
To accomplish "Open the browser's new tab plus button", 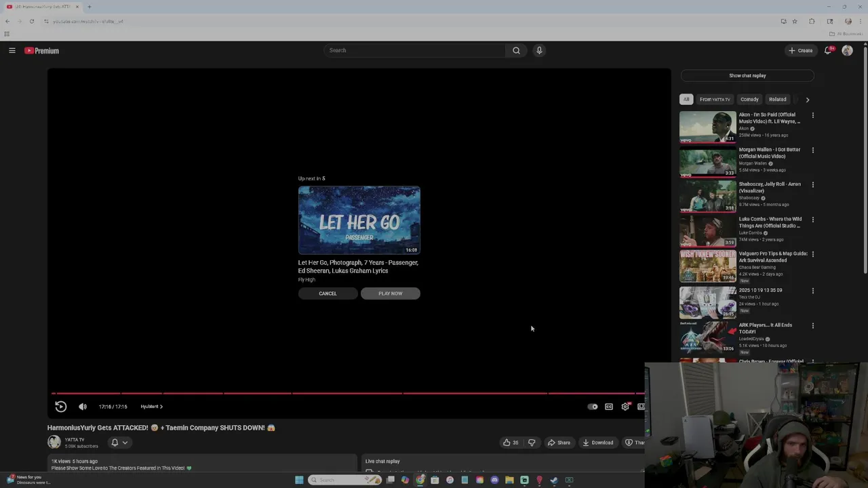I will tap(89, 7).
